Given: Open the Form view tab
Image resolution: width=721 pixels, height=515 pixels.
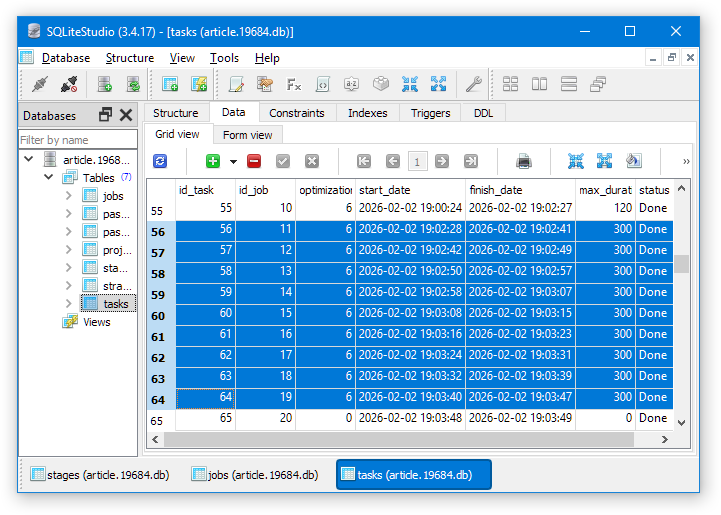Looking at the screenshot, I should pos(247,135).
